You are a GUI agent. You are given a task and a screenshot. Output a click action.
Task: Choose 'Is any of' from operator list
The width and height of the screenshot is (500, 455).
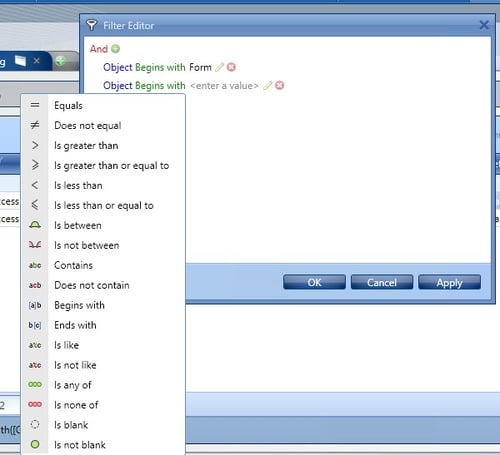tap(73, 385)
